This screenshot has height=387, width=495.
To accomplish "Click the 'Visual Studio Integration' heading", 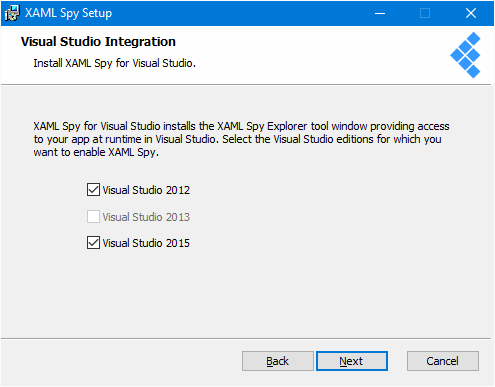I will (98, 42).
